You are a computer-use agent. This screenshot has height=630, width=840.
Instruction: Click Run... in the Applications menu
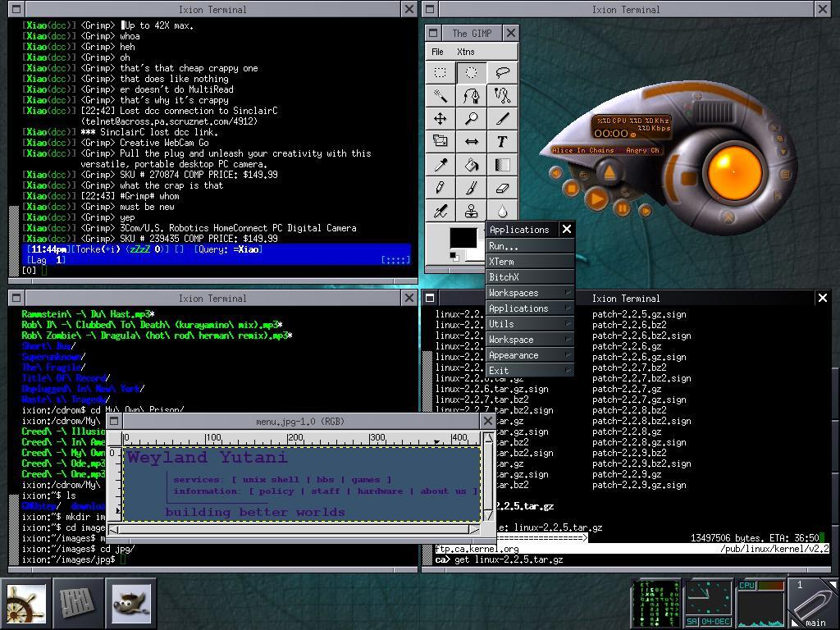click(504, 246)
